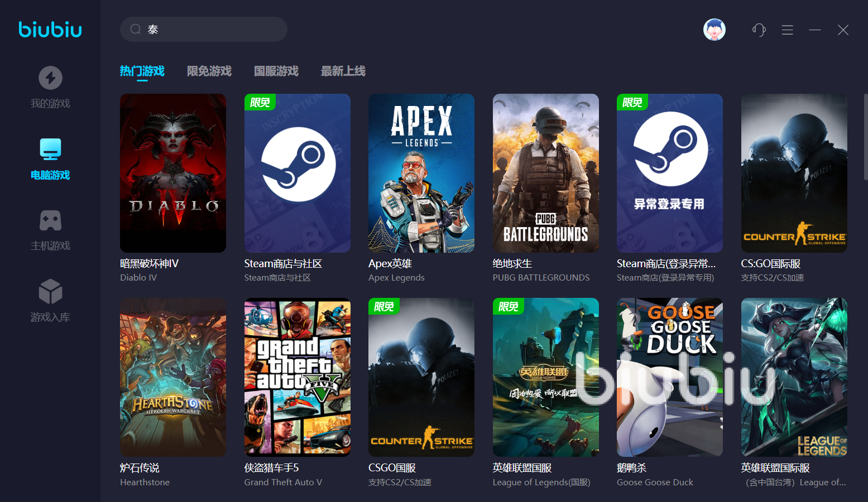Click the biubiu logo
Viewport: 868px width, 502px height.
click(x=50, y=29)
